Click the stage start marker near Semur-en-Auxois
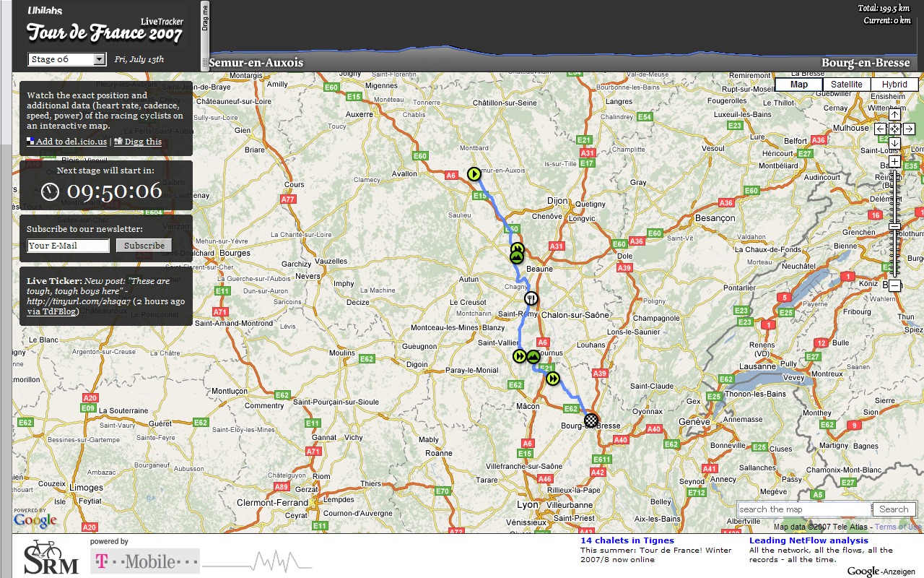This screenshot has width=924, height=578. pyautogui.click(x=474, y=173)
